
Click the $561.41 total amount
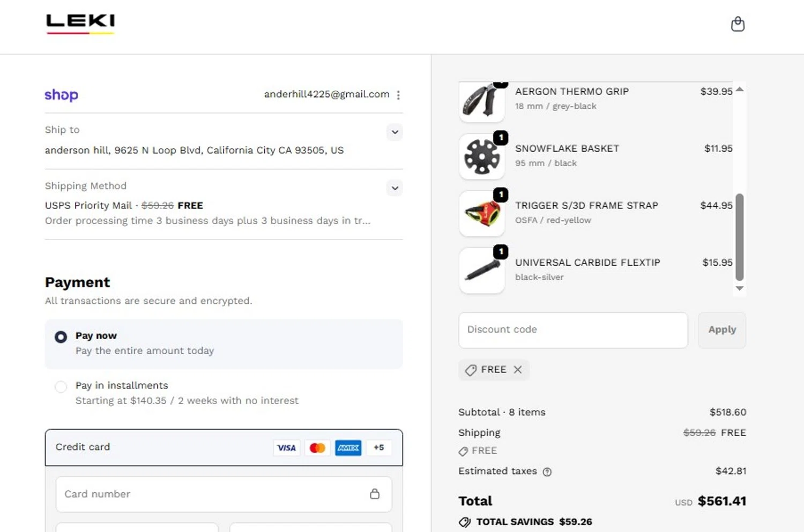pyautogui.click(x=722, y=501)
